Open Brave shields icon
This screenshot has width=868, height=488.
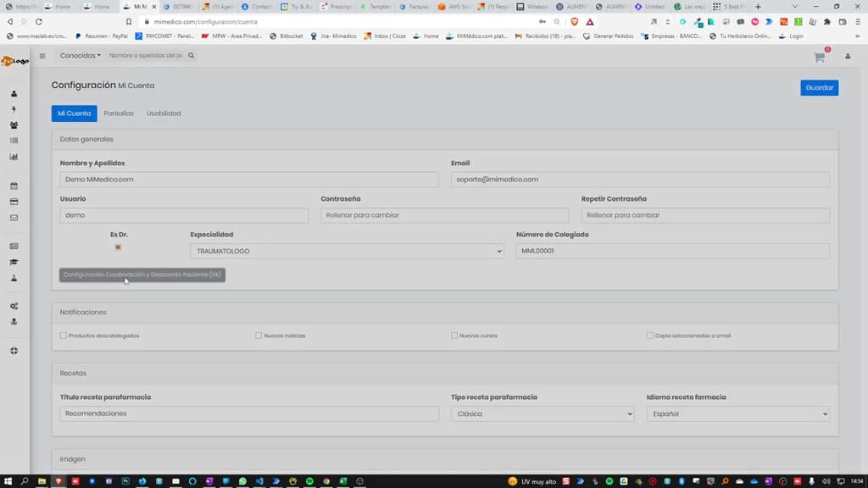(x=574, y=21)
